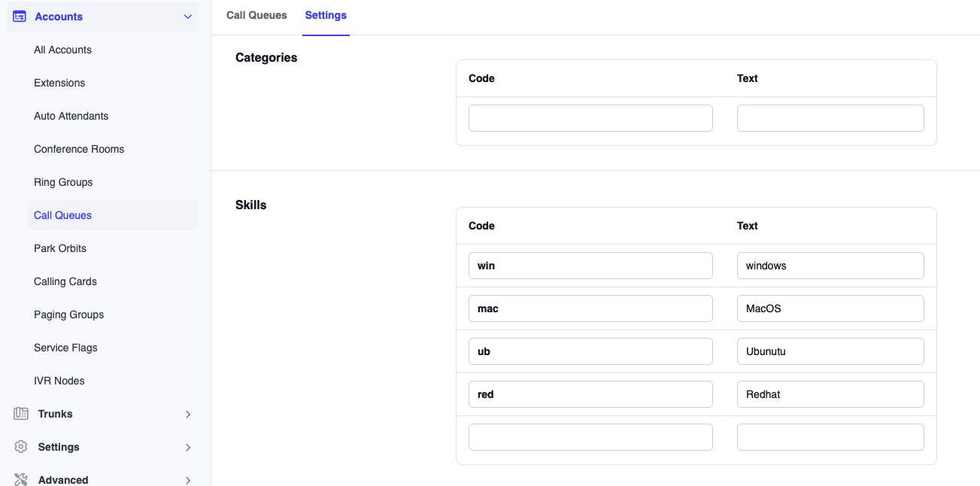Expand the Settings submenu arrow

coord(188,447)
